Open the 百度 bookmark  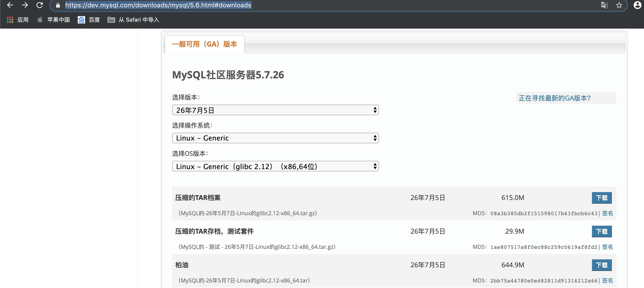pyautogui.click(x=89, y=20)
